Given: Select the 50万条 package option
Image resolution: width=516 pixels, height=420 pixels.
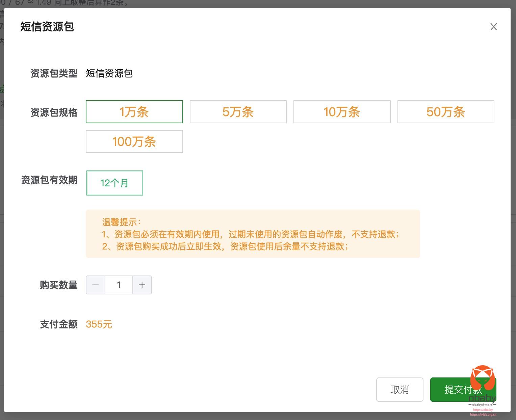Looking at the screenshot, I should [x=445, y=112].
